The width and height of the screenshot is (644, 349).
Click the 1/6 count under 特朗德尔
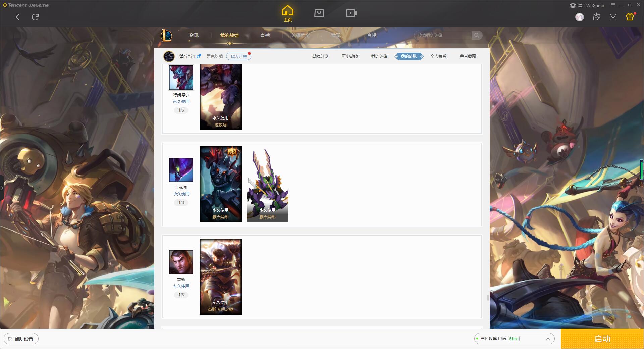click(181, 110)
